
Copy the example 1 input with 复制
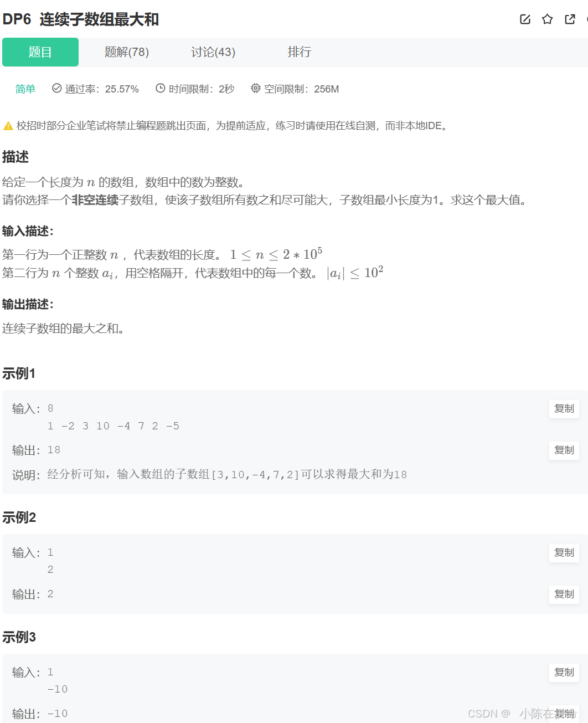coord(564,409)
